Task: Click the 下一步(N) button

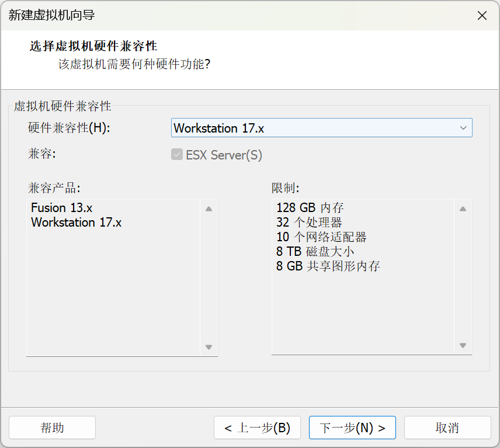Action: 352,428
